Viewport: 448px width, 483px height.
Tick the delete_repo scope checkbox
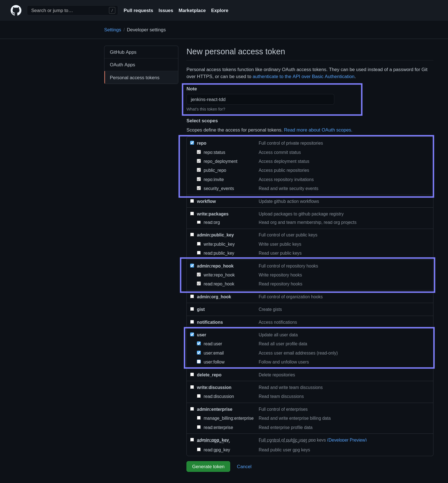click(192, 375)
